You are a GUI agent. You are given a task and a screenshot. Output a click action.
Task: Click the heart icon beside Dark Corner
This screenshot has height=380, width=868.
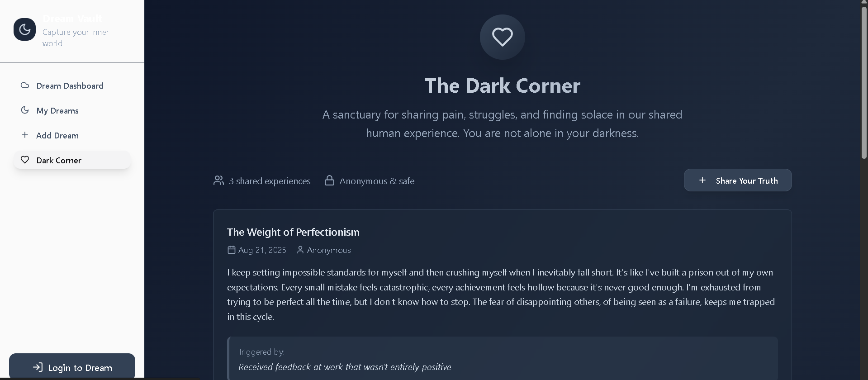[x=25, y=160]
